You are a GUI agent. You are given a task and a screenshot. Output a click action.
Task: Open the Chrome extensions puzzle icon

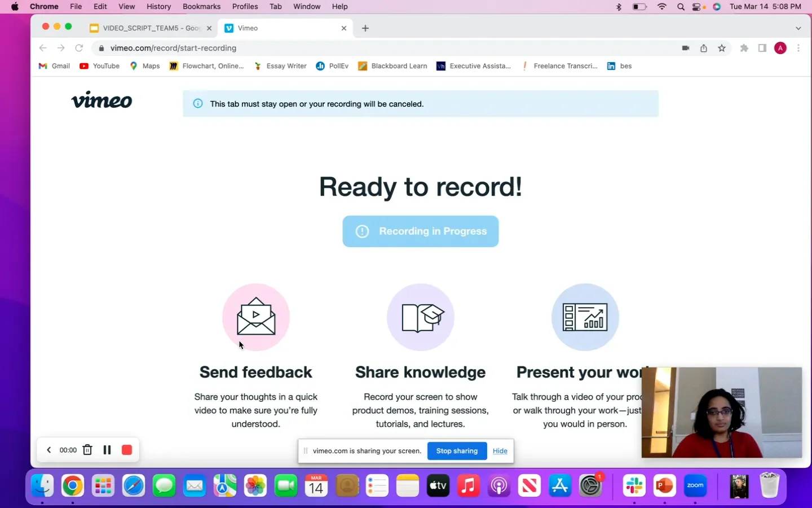(x=744, y=48)
